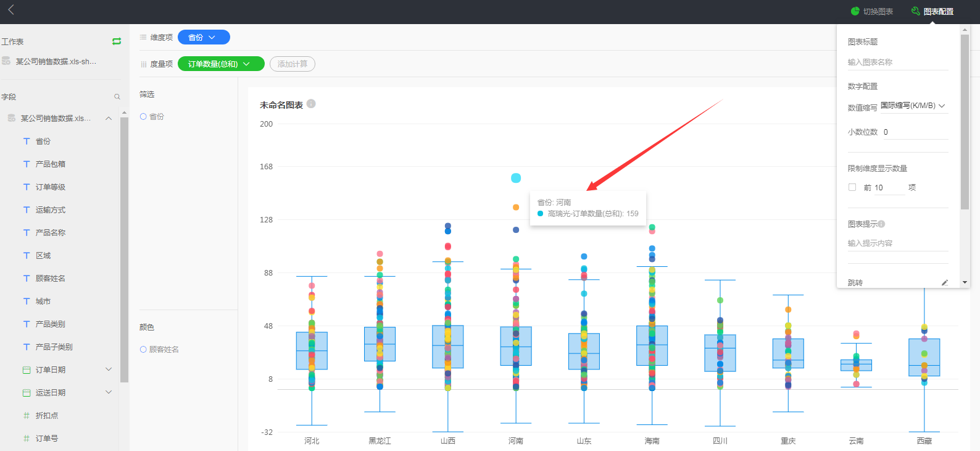Click the 四川 box in the chart

[x=720, y=353]
